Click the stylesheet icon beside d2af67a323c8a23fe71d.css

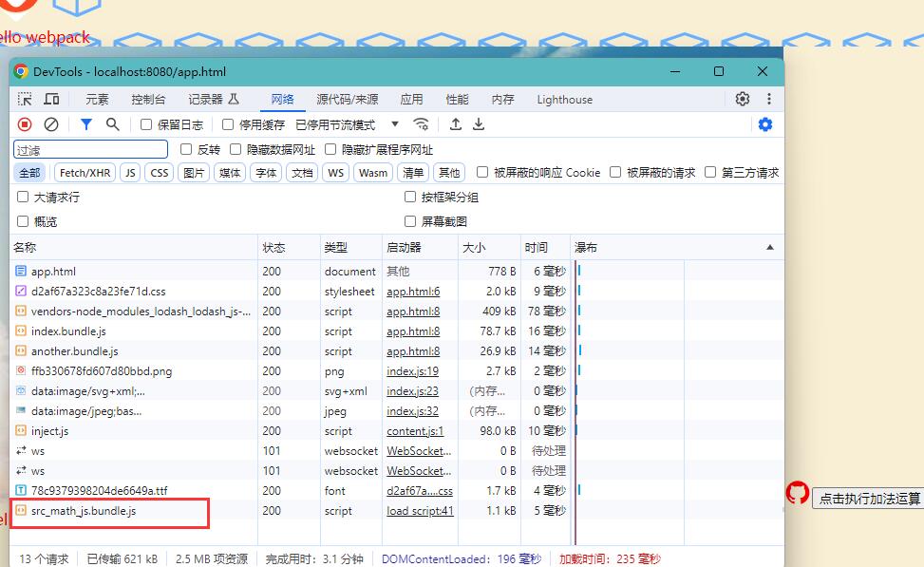tap(21, 292)
